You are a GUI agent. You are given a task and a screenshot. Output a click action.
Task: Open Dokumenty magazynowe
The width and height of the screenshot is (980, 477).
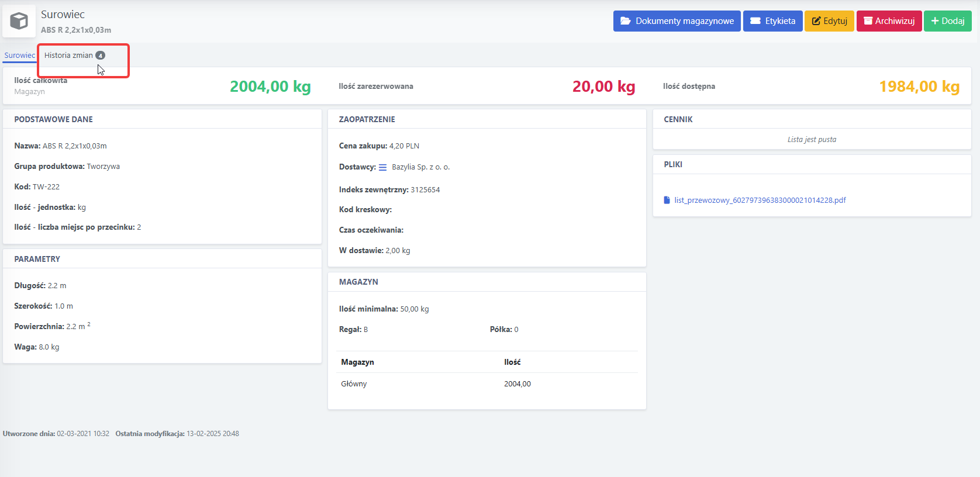pos(677,21)
